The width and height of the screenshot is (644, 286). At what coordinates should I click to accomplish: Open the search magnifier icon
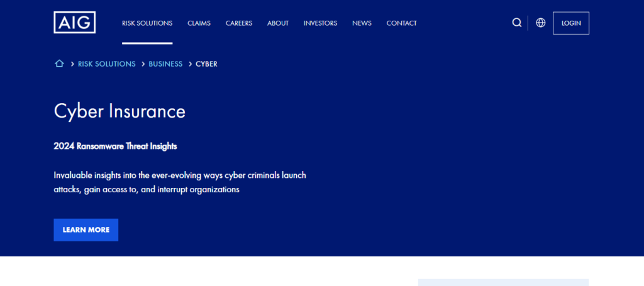[x=517, y=23]
